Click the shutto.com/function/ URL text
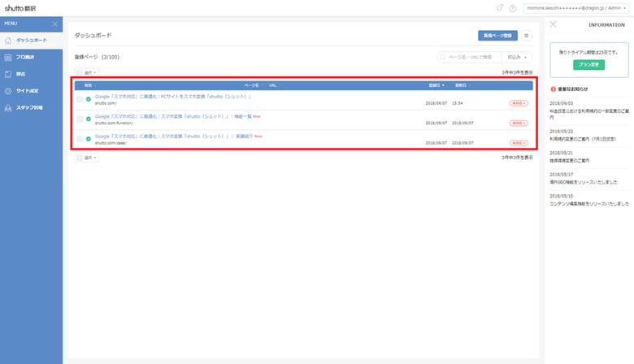This screenshot has width=634, height=364. click(114, 123)
